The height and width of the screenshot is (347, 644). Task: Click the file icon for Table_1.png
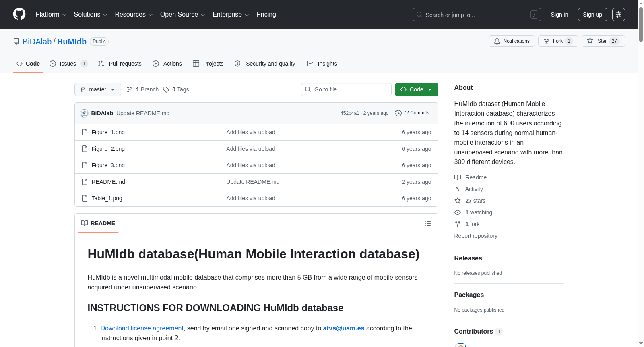click(x=85, y=198)
